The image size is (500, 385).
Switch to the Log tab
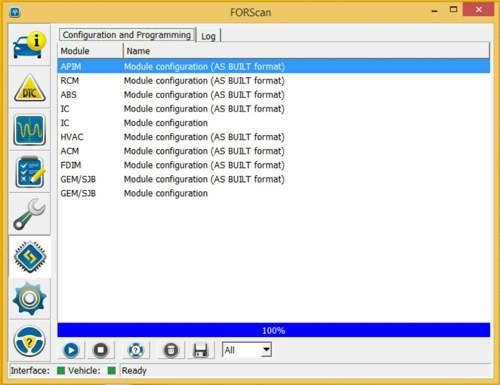point(208,36)
